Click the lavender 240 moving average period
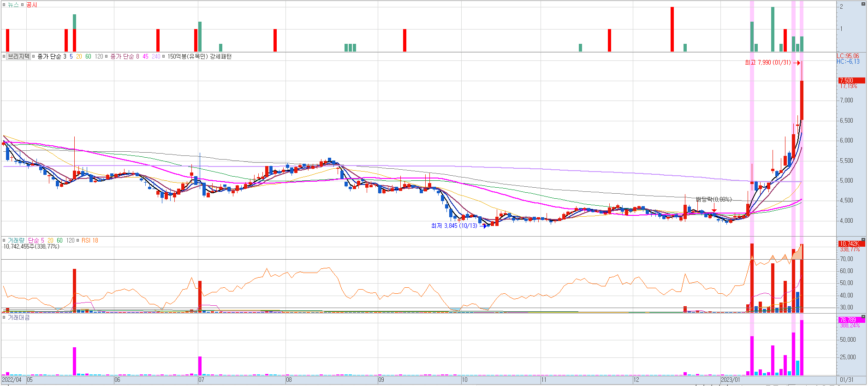This screenshot has height=386, width=868. coord(156,56)
